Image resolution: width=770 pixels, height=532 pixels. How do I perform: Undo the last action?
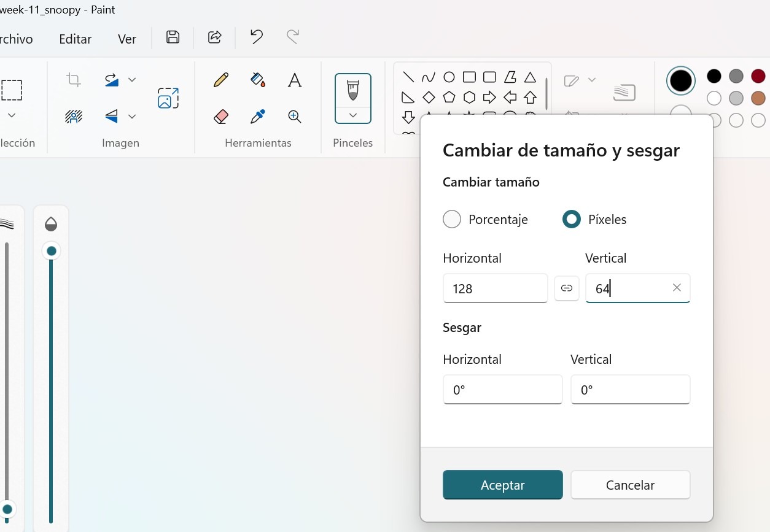(x=257, y=37)
